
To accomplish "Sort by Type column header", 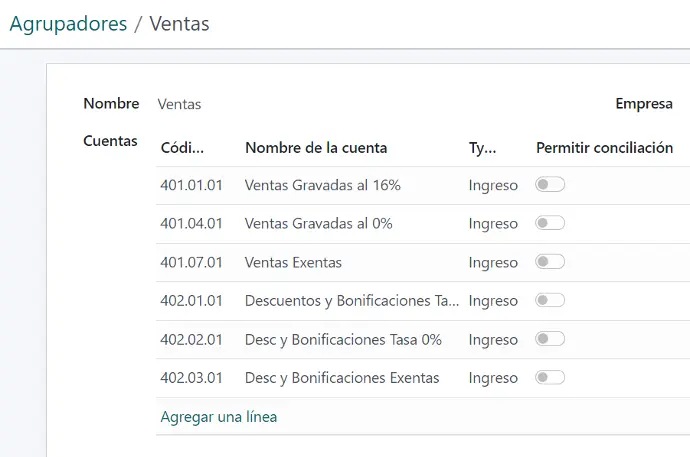I will [x=482, y=148].
